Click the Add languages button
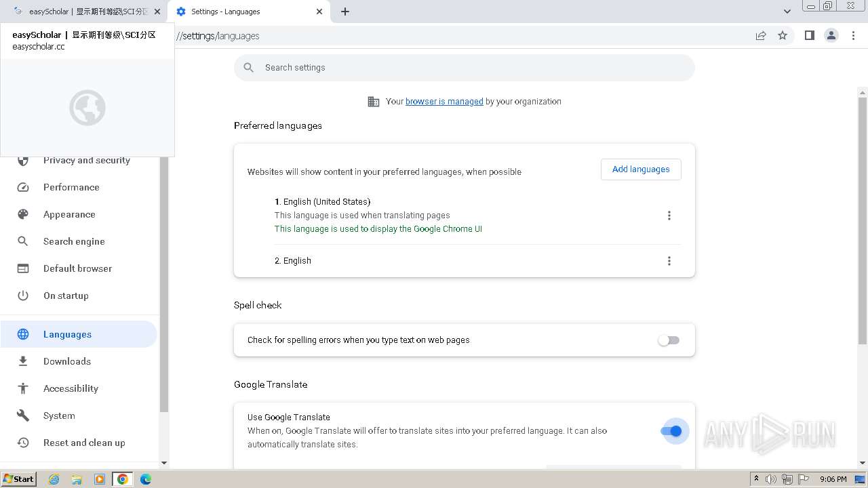Viewport: 868px width, 488px height. coord(641,169)
